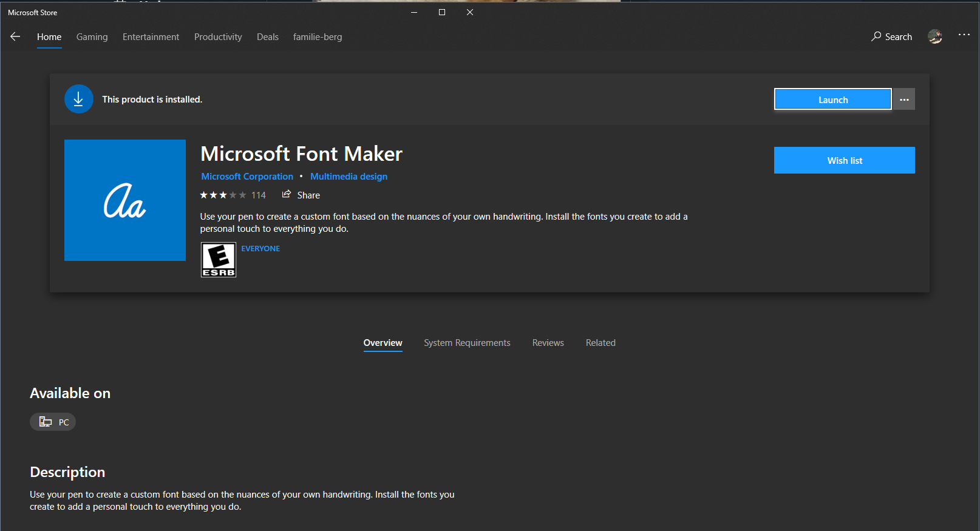
Task: Open the user profile avatar
Action: (935, 37)
